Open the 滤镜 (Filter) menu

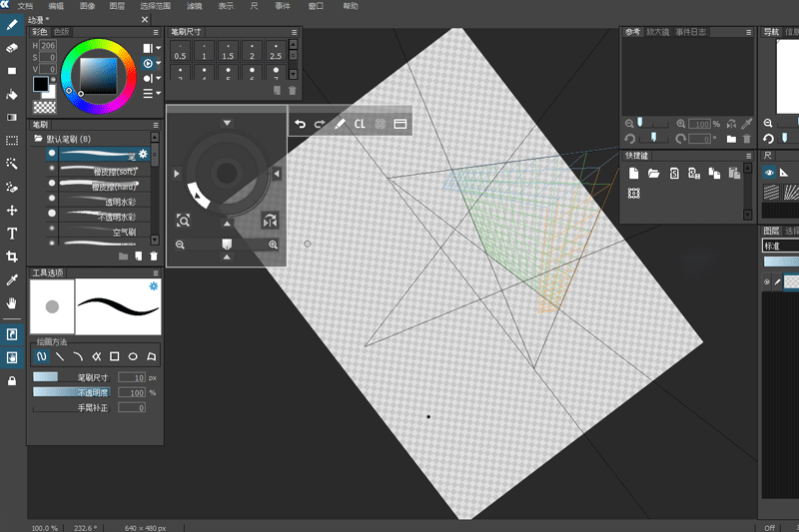click(194, 6)
